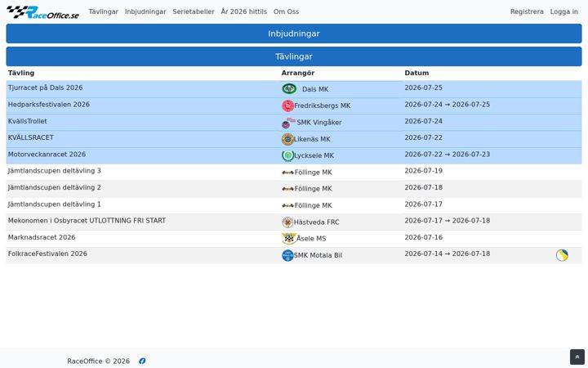Click Föllinge MK logo in deltävling 2 row
The image size is (588, 368).
(288, 189)
